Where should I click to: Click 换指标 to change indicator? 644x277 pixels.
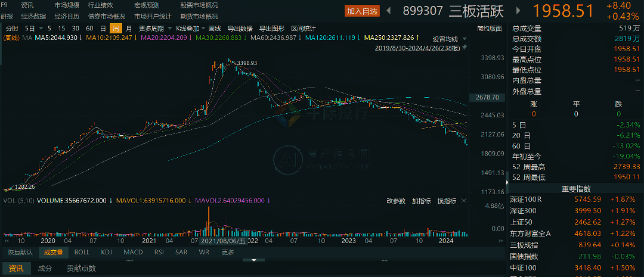447,201
